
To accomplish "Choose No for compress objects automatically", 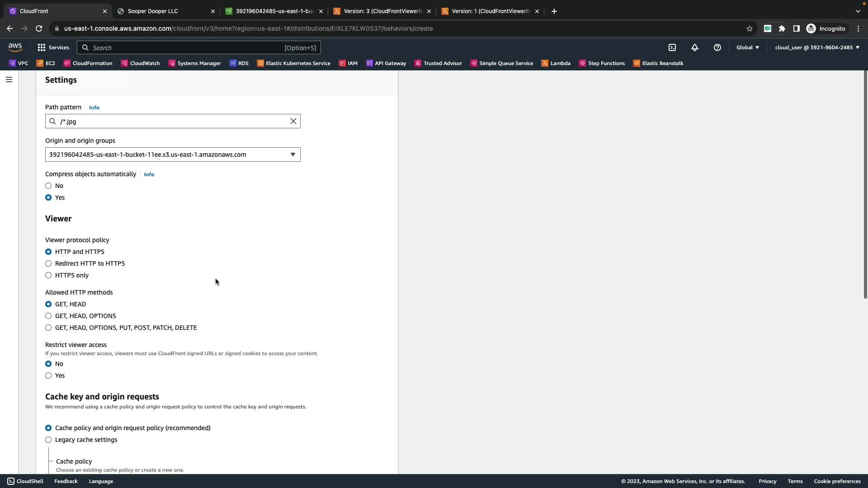I will (48, 186).
